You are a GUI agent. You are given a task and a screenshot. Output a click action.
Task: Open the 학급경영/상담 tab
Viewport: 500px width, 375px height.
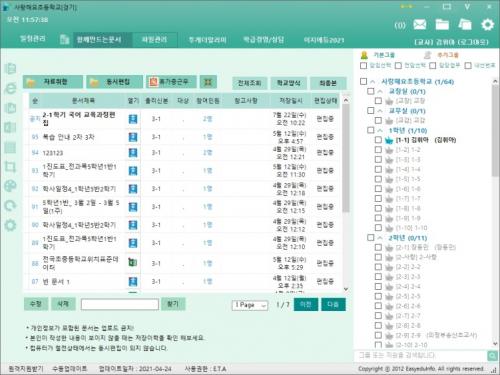click(x=263, y=40)
